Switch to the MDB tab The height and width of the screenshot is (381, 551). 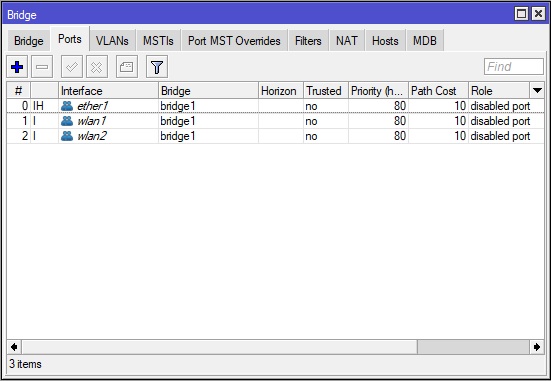424,41
